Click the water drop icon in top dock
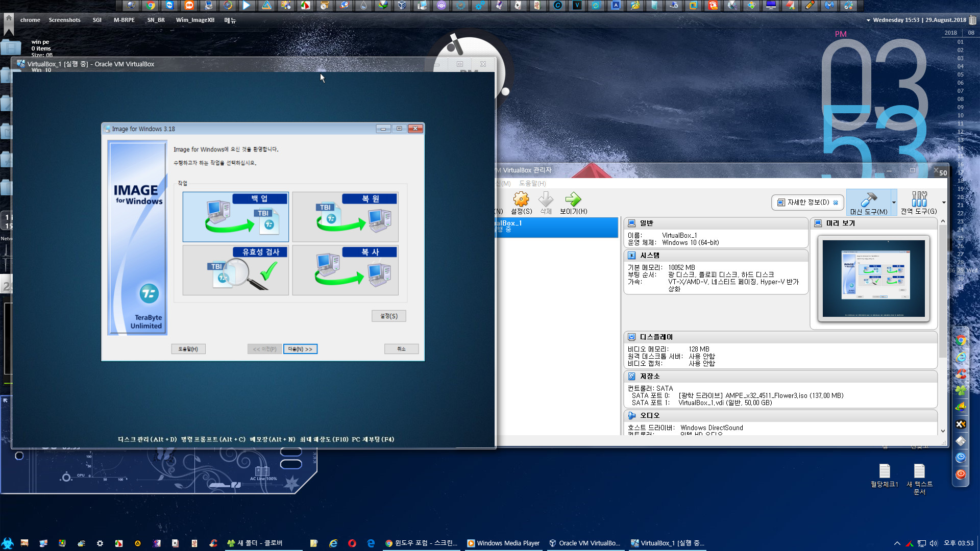This screenshot has height=551, width=980. click(363, 6)
